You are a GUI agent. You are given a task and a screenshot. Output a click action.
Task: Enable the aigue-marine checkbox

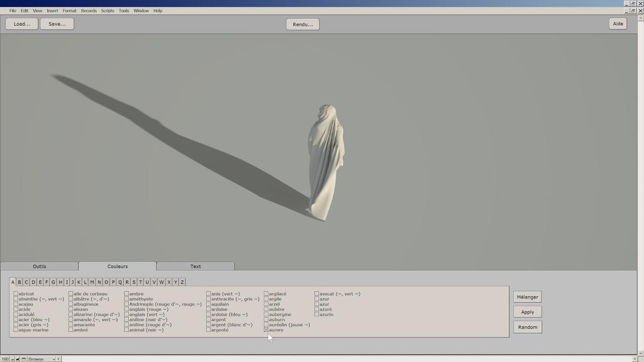pyautogui.click(x=16, y=330)
